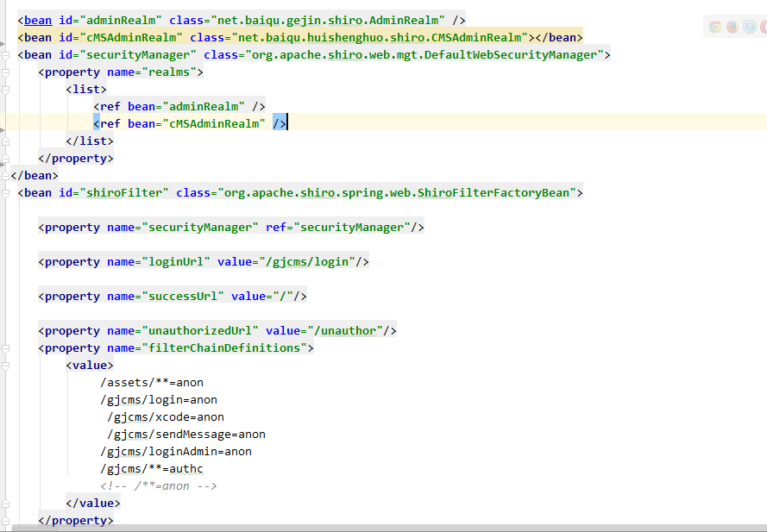The width and height of the screenshot is (767, 532).
Task: Click the ShiroFilterFactoryBean class name
Action: coord(494,192)
